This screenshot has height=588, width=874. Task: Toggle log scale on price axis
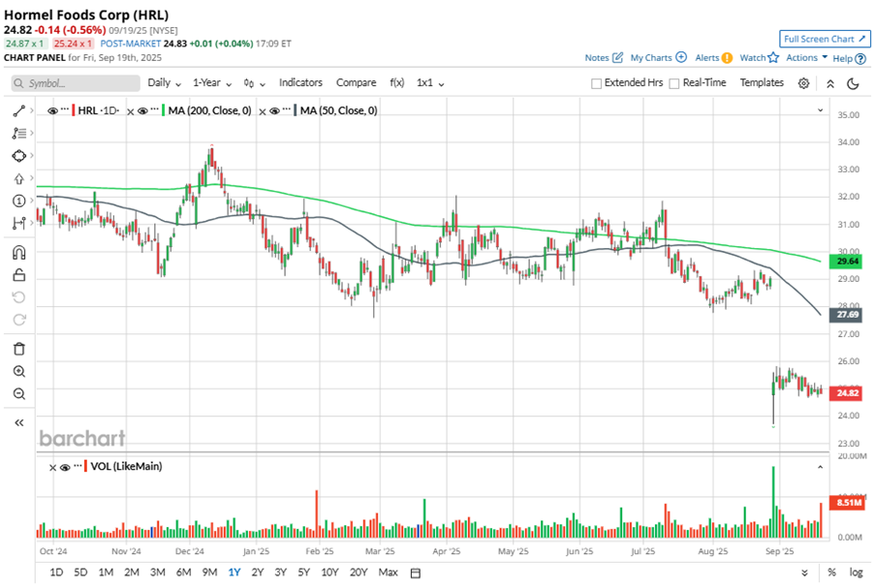click(856, 573)
